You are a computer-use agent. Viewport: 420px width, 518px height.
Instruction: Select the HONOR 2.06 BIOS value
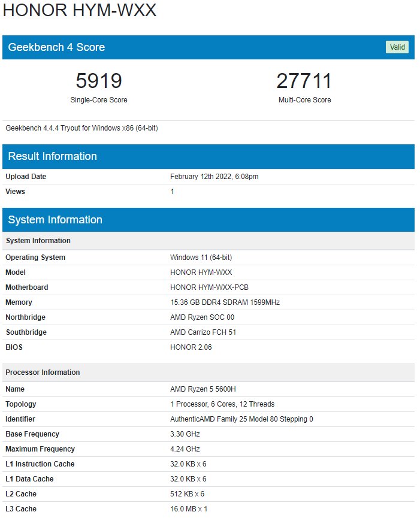click(x=191, y=347)
